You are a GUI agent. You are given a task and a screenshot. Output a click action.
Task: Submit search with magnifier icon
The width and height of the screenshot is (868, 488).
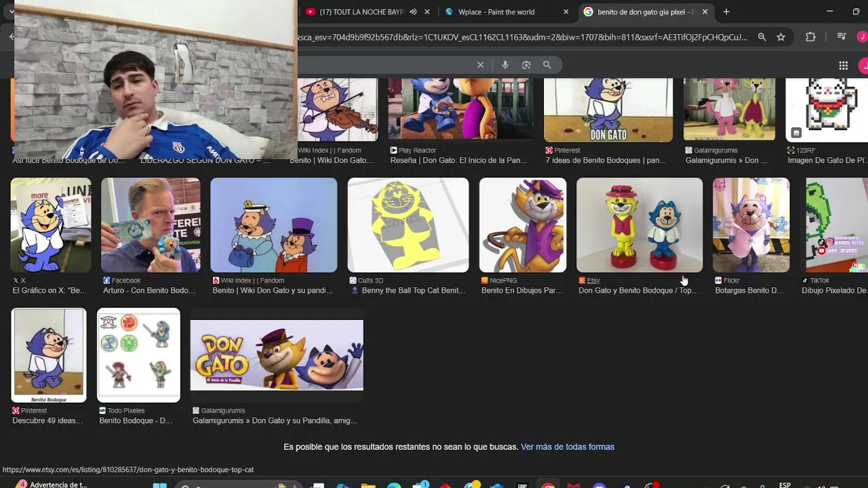tap(547, 65)
